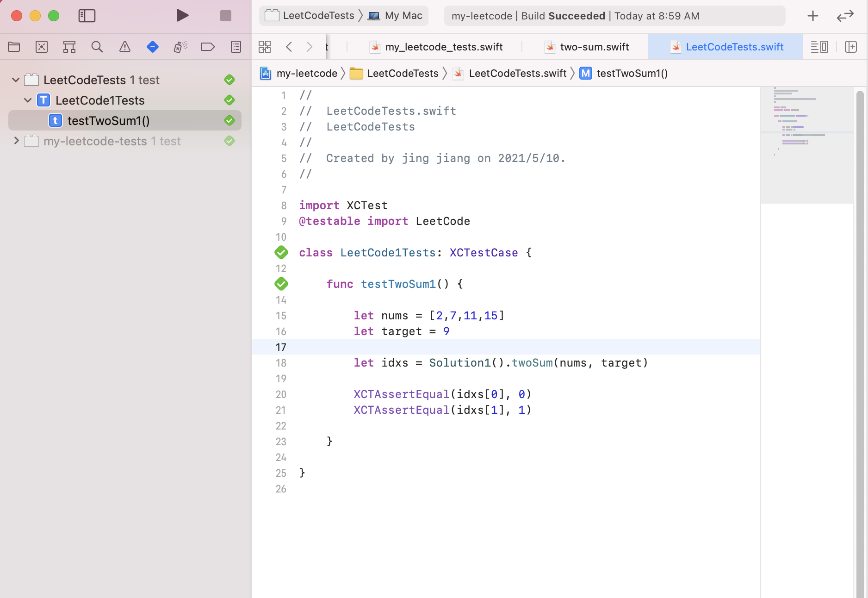Run the project with the play button
868x598 pixels.
click(x=182, y=16)
